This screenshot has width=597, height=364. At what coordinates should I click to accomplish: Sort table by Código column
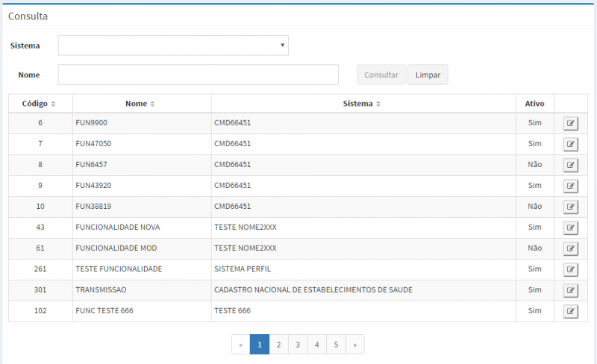click(x=40, y=104)
